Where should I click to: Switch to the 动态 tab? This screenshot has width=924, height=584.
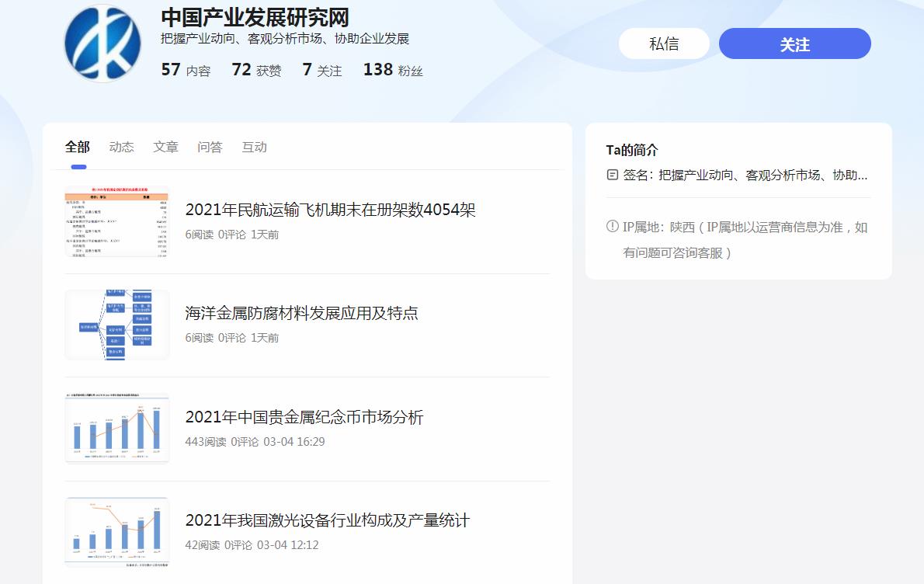click(x=121, y=147)
